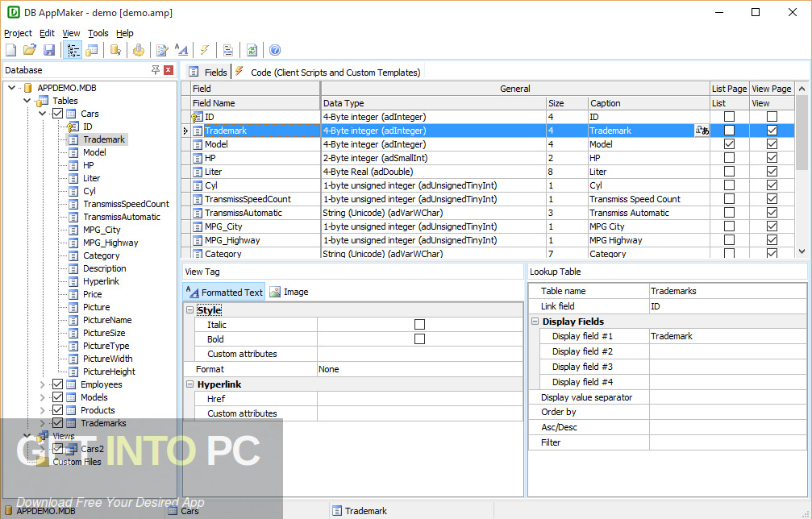This screenshot has height=519, width=812.
Task: Click the Display field #1 Trademark value
Action: (x=727, y=336)
